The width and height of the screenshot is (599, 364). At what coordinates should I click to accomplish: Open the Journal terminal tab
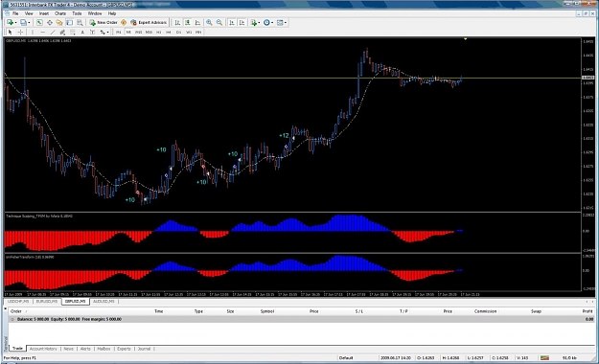(x=144, y=349)
